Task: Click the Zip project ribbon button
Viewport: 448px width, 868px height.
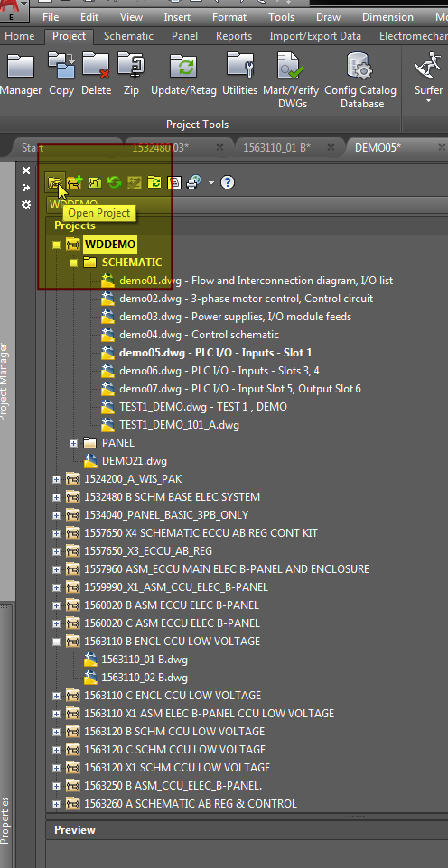Action: coord(131,75)
